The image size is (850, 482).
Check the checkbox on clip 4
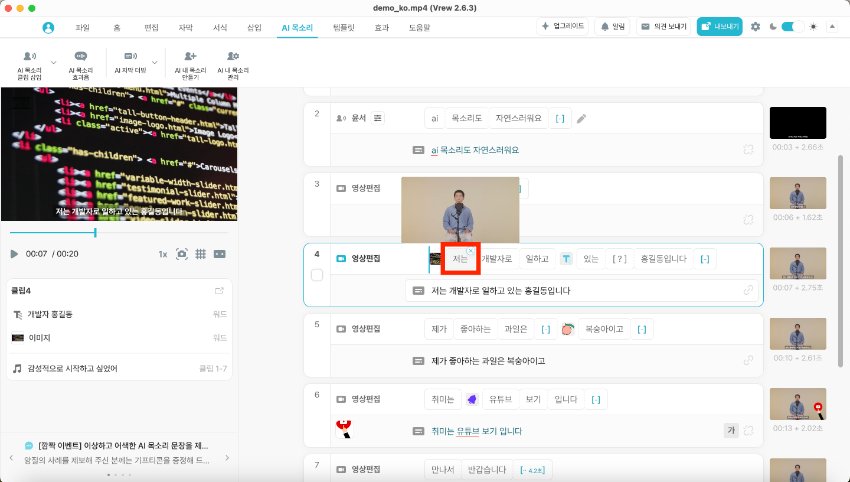click(317, 275)
